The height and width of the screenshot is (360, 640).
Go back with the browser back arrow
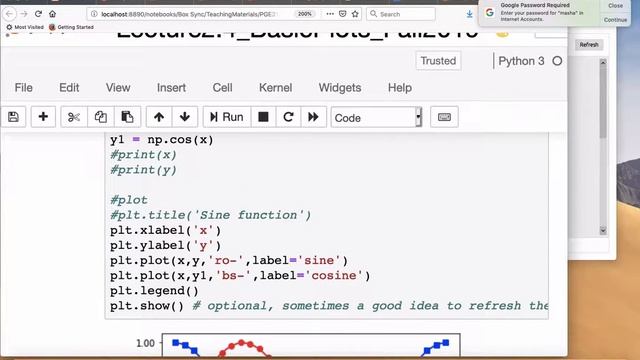click(9, 14)
